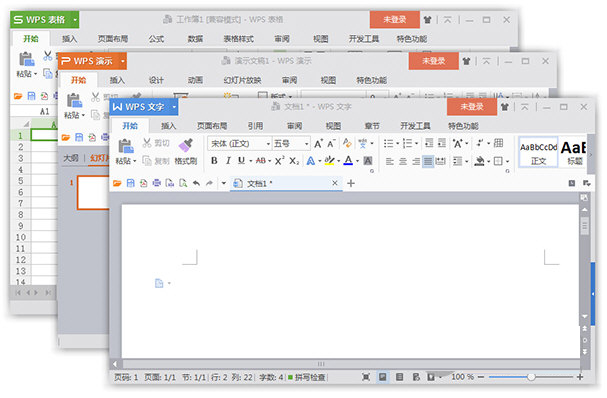
Task: Expand the WPS 文字 application menu
Action: (x=174, y=107)
